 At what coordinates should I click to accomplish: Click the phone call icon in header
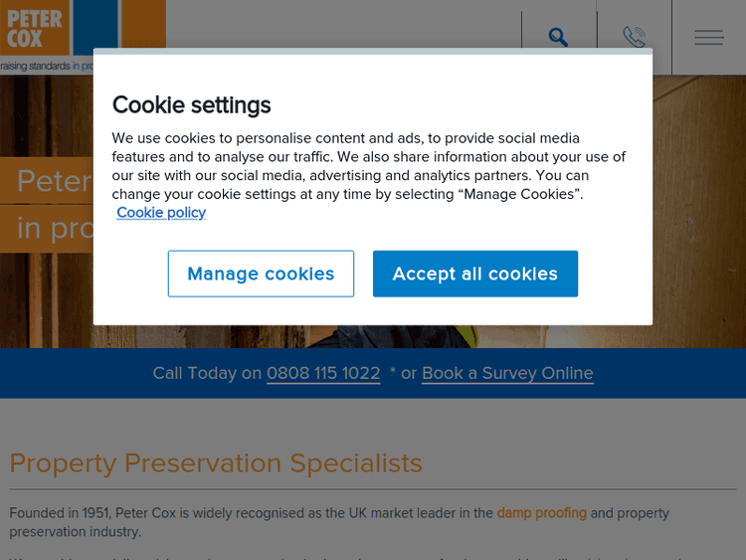pyautogui.click(x=634, y=38)
